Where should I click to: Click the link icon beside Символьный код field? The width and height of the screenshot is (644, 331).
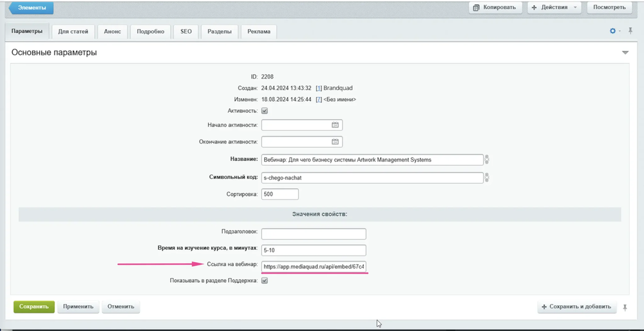pyautogui.click(x=488, y=178)
